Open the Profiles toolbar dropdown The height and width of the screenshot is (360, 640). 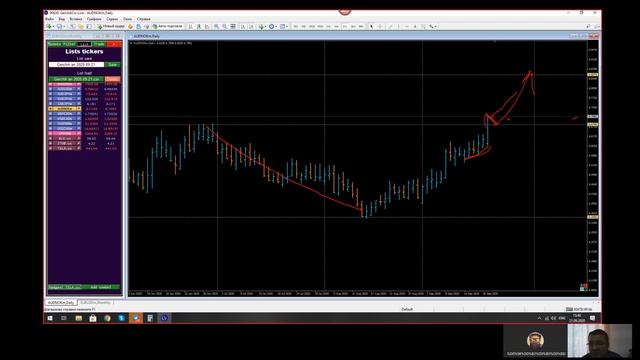click(x=60, y=27)
